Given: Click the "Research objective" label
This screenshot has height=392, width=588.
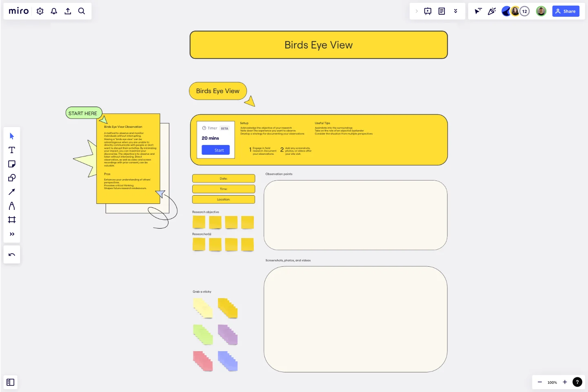Looking at the screenshot, I should (206, 212).
